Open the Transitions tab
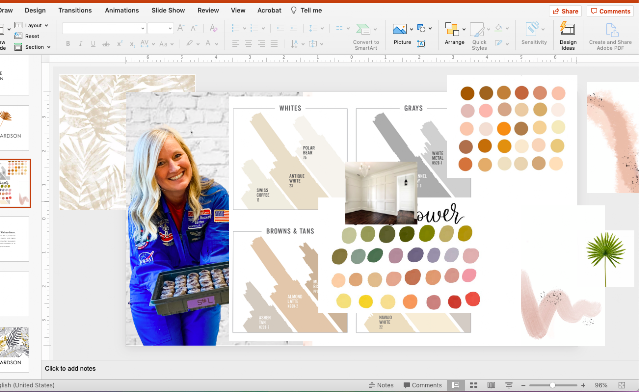 tap(75, 10)
